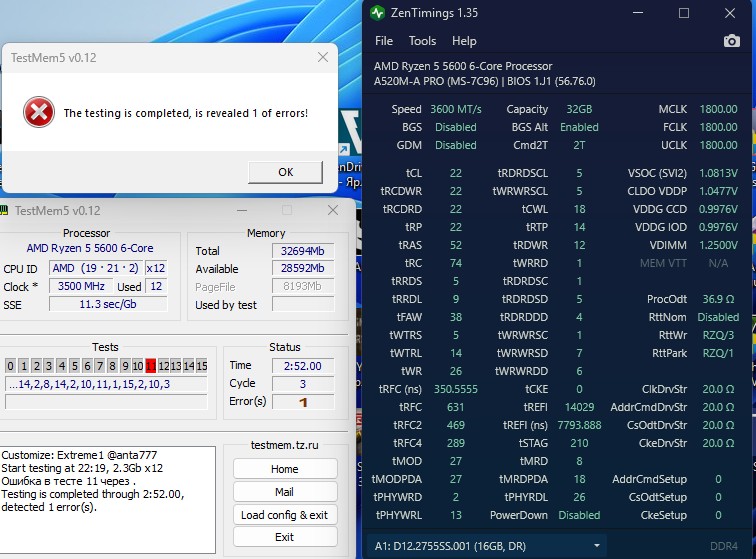Click the TestMem5 title bar icon
Screen dimensions: 756x559
[4, 211]
